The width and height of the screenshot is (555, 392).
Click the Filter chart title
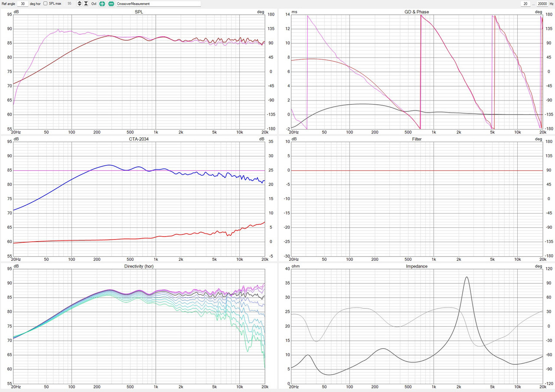(x=417, y=139)
